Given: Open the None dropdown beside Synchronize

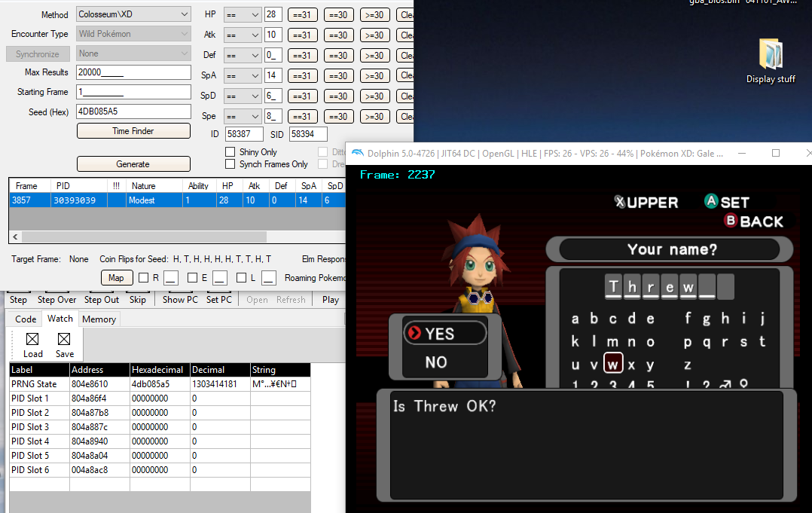Looking at the screenshot, I should coord(133,53).
